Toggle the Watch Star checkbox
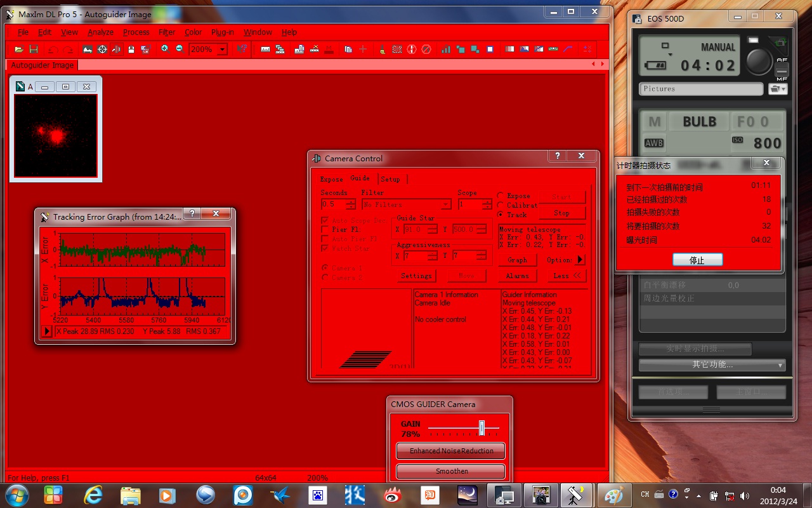 pyautogui.click(x=325, y=248)
